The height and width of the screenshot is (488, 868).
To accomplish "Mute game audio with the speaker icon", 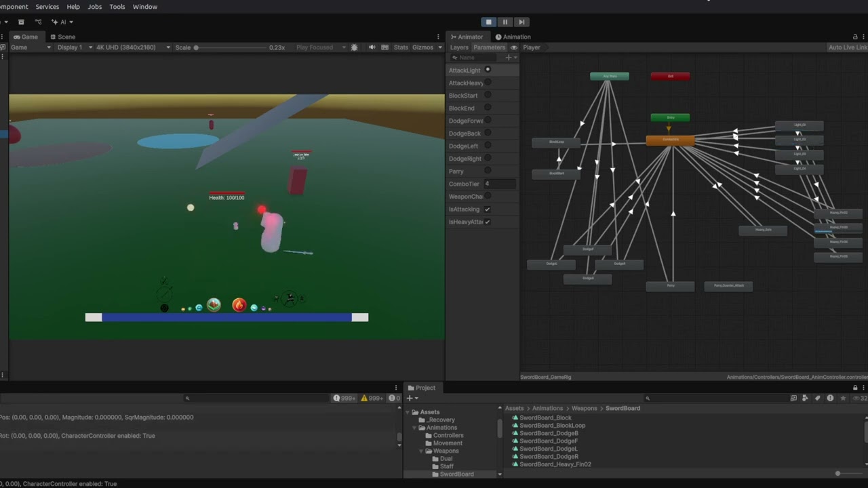I will [372, 47].
